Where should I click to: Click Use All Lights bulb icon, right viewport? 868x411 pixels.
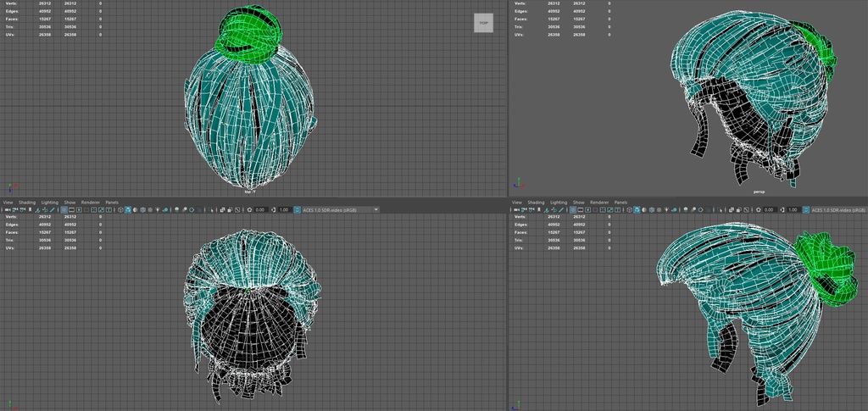pyautogui.click(x=666, y=209)
